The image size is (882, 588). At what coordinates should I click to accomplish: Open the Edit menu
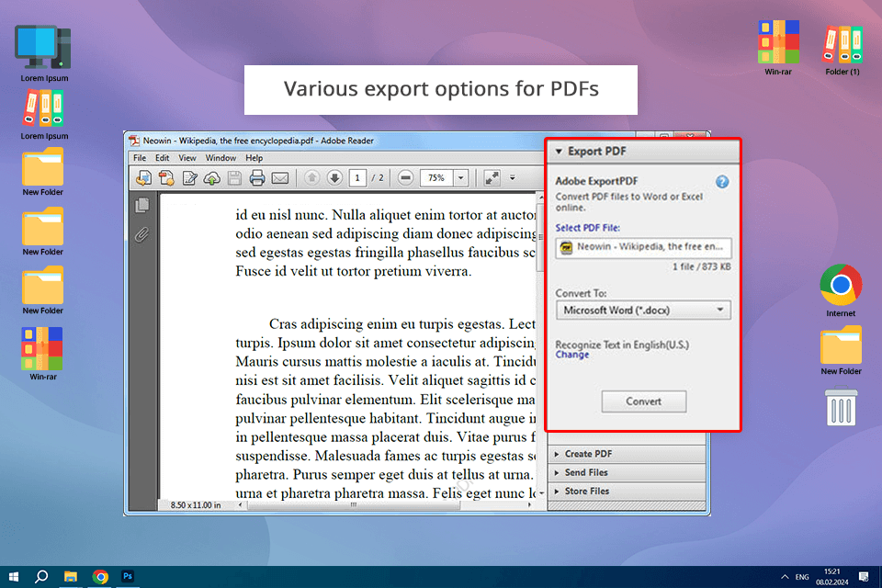162,158
